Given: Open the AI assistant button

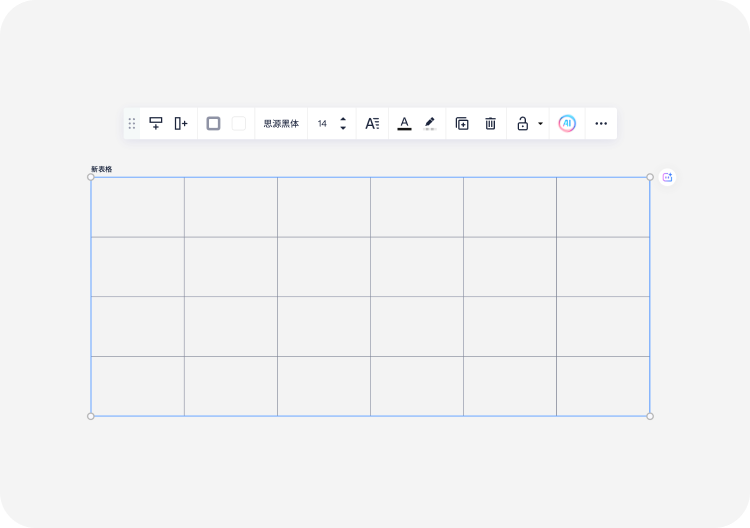Looking at the screenshot, I should [567, 123].
